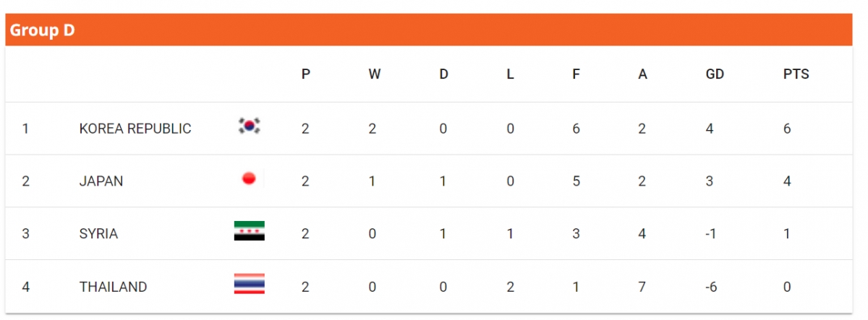Click the D draws column header
Screen dimensions: 868x320
point(443,74)
